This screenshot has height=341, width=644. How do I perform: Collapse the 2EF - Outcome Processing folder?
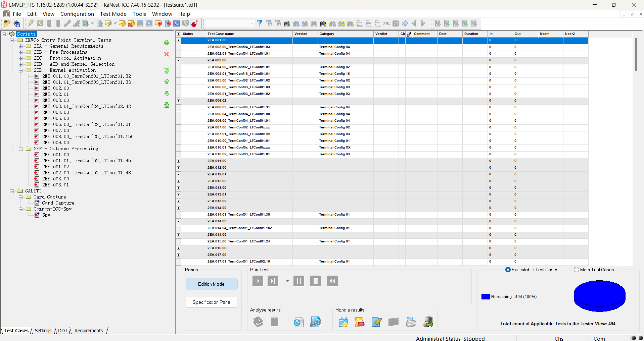pos(20,149)
